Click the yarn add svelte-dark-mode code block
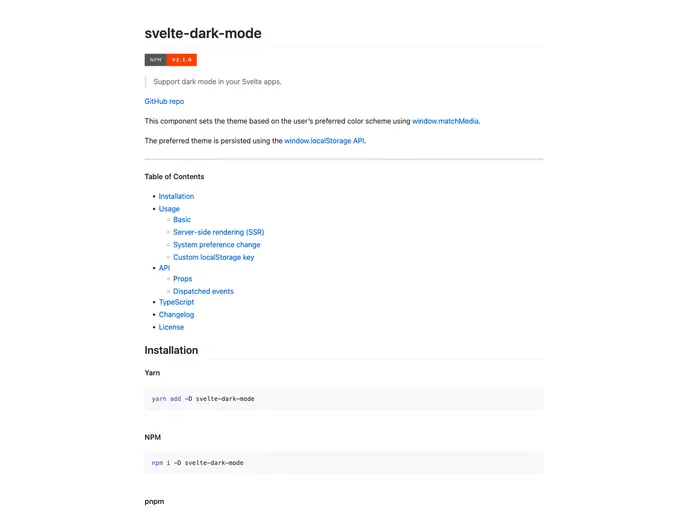The height and width of the screenshot is (512, 688). pyautogui.click(x=343, y=398)
